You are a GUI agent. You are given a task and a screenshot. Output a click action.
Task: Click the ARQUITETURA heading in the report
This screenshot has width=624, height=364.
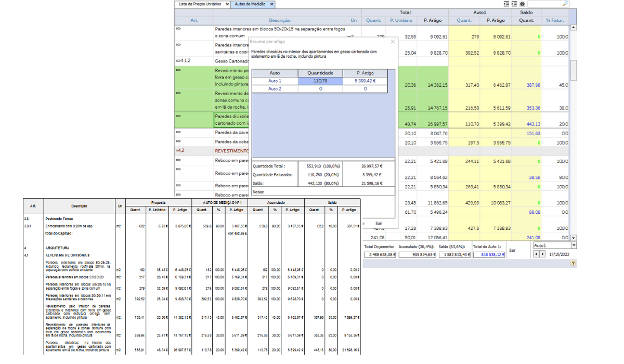57,248
